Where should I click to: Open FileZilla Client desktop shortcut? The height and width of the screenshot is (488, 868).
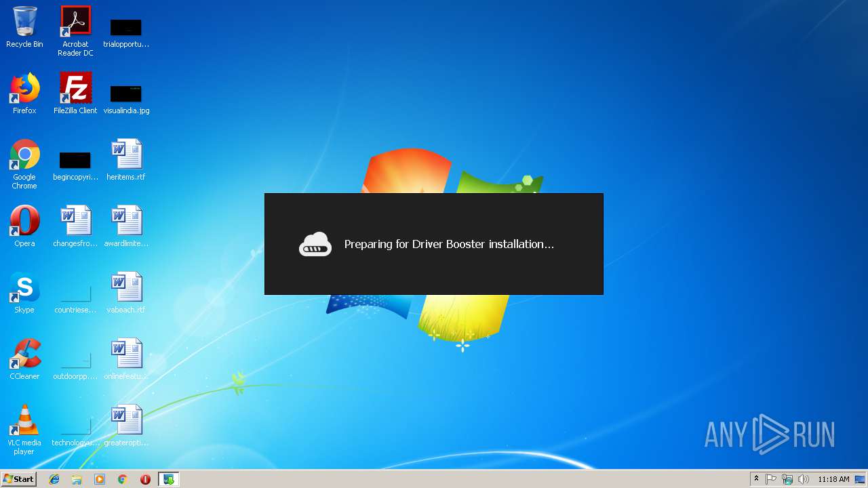(x=75, y=94)
